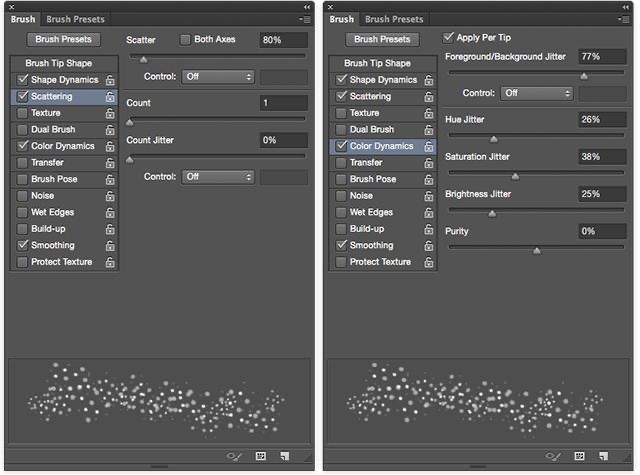
Task: Open the Control dropdown under Count Jitter
Action: click(218, 177)
